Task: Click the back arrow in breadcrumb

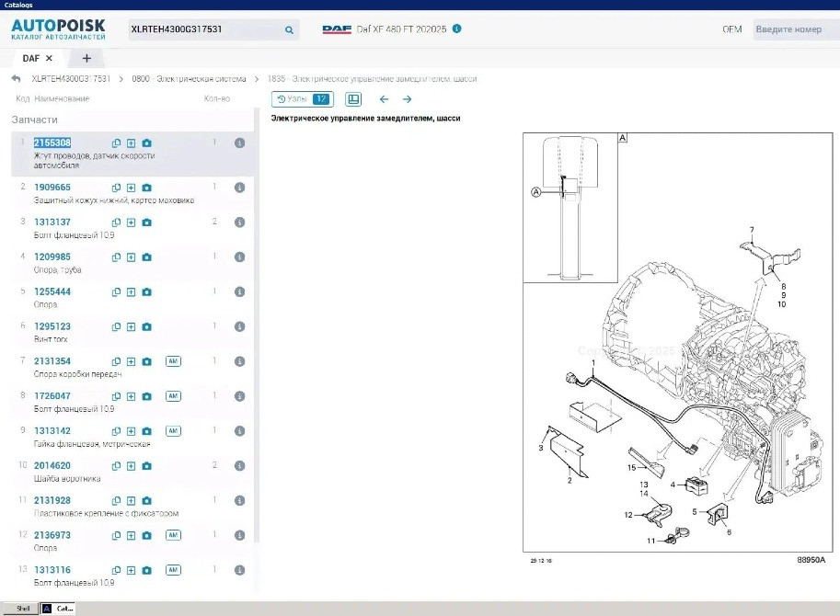Action: [16, 79]
